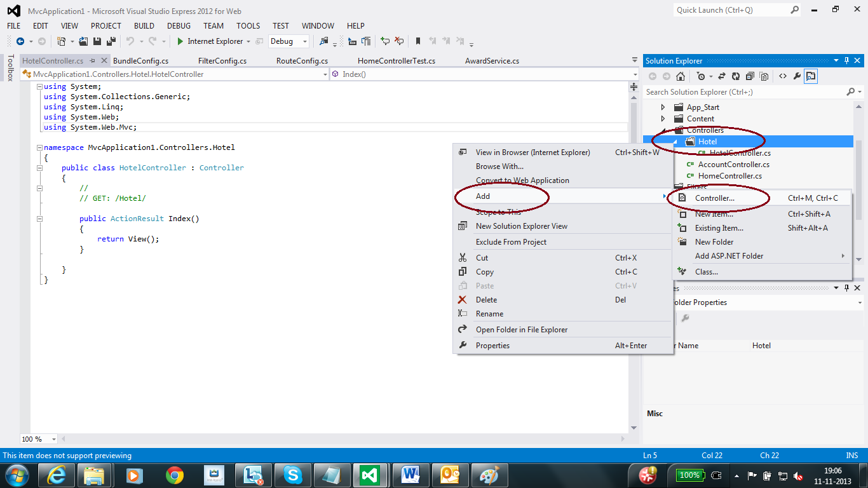Toggle auto-hide pin on Solution Explorer panel

847,61
